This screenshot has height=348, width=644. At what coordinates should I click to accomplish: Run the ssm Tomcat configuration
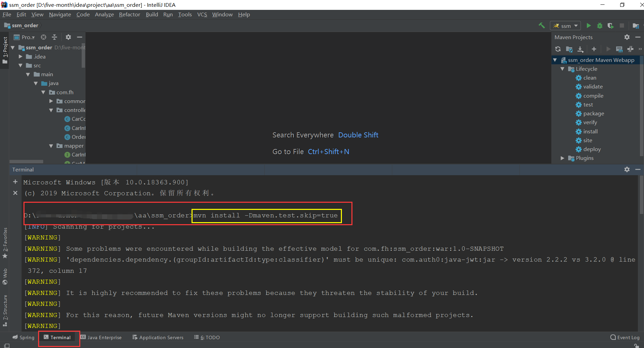pos(589,26)
